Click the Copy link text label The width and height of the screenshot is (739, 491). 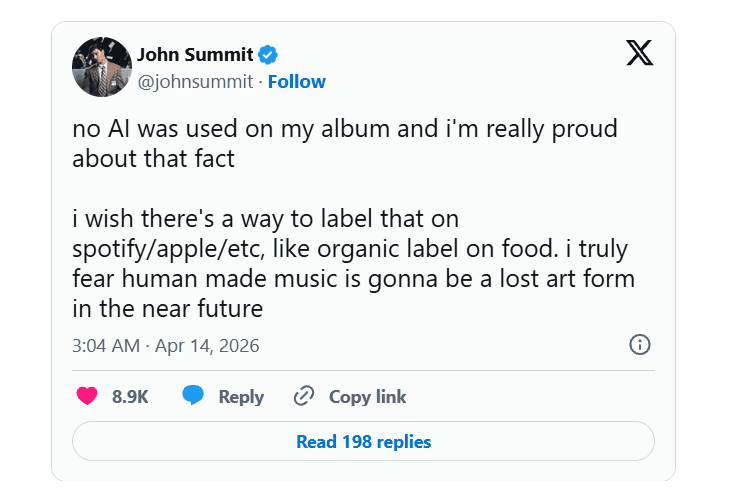[367, 397]
